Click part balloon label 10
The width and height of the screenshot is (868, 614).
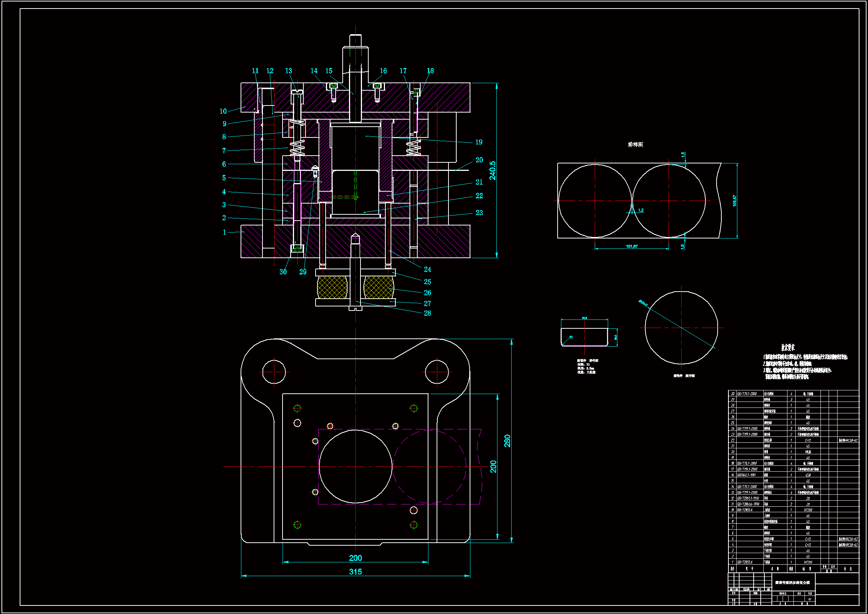click(223, 111)
